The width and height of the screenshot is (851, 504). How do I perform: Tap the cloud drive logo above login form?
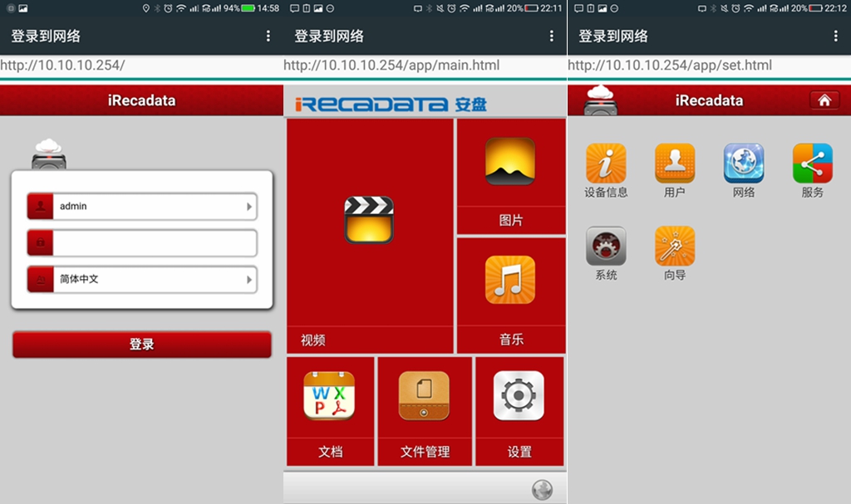pyautogui.click(x=49, y=154)
